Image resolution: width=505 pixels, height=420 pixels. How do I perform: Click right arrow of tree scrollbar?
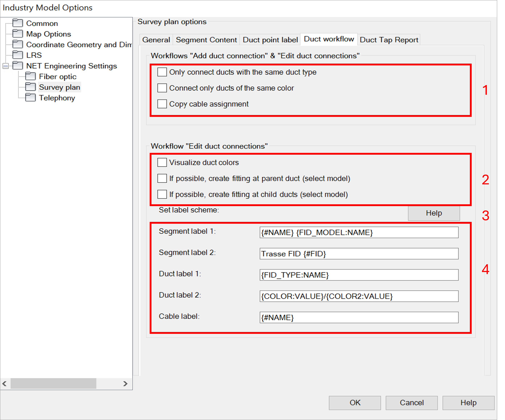(125, 383)
